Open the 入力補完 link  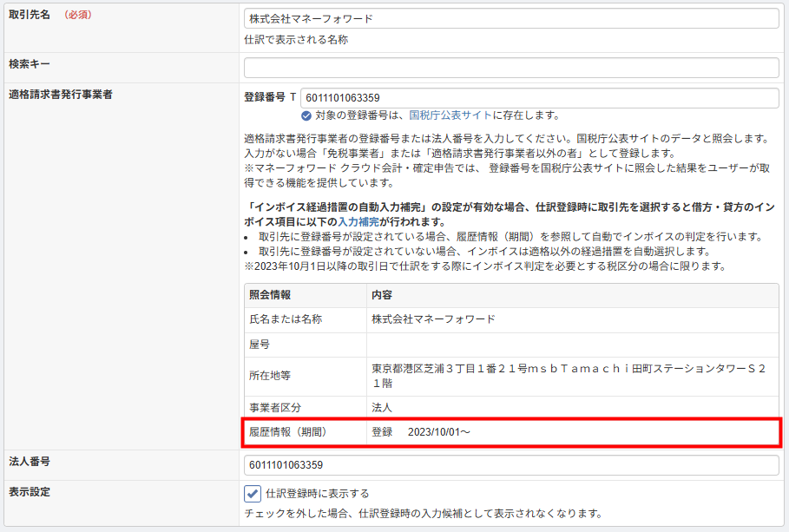coord(358,222)
